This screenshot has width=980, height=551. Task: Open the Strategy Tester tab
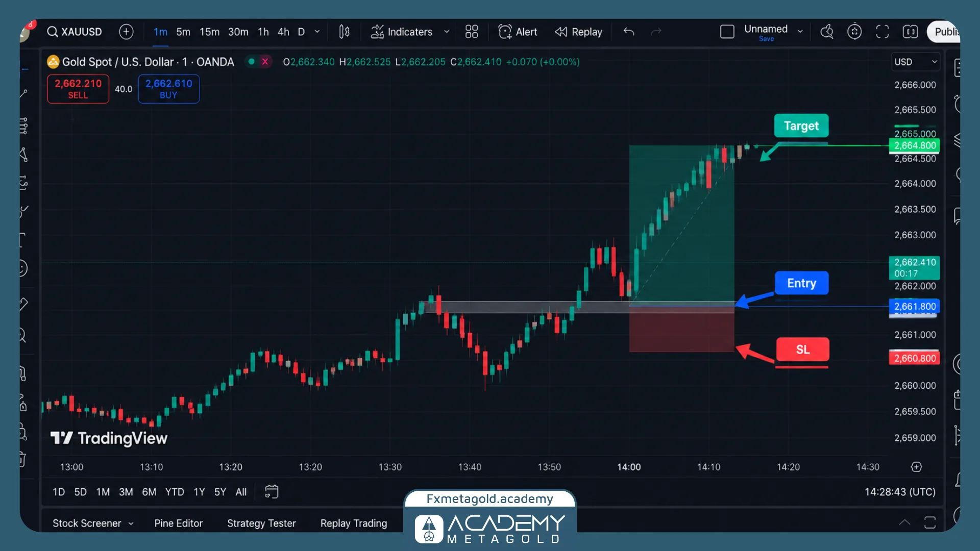[x=261, y=523]
